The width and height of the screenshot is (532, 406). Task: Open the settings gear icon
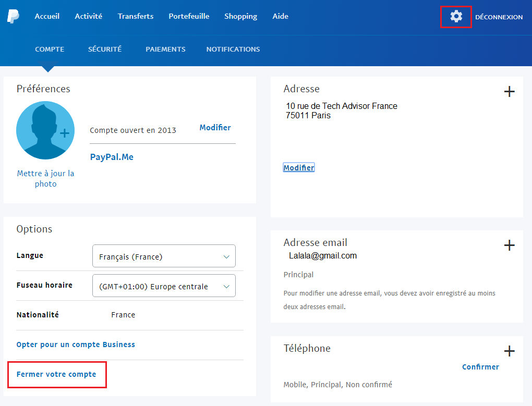[455, 17]
